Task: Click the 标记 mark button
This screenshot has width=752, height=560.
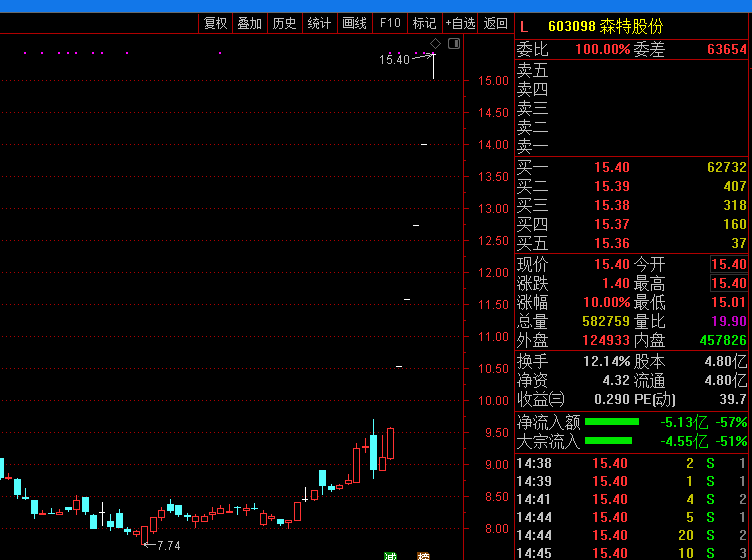Action: 424,23
